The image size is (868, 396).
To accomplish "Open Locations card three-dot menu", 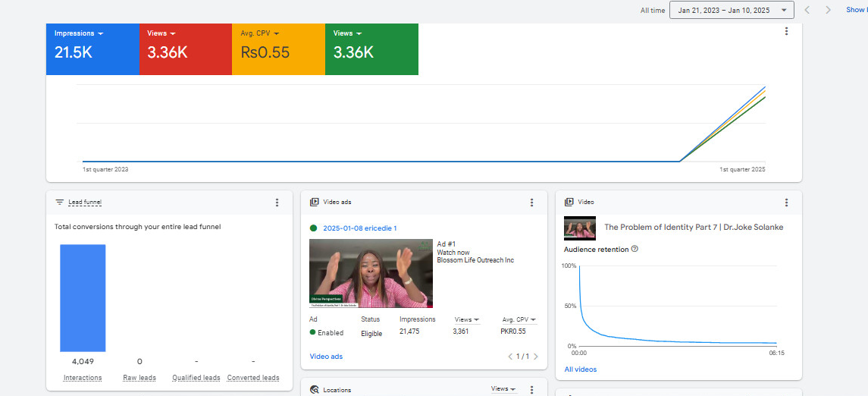I will [x=531, y=389].
